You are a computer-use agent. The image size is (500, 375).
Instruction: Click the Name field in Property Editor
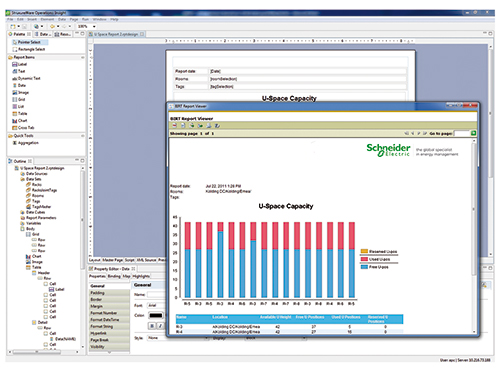pyautogui.click(x=156, y=295)
